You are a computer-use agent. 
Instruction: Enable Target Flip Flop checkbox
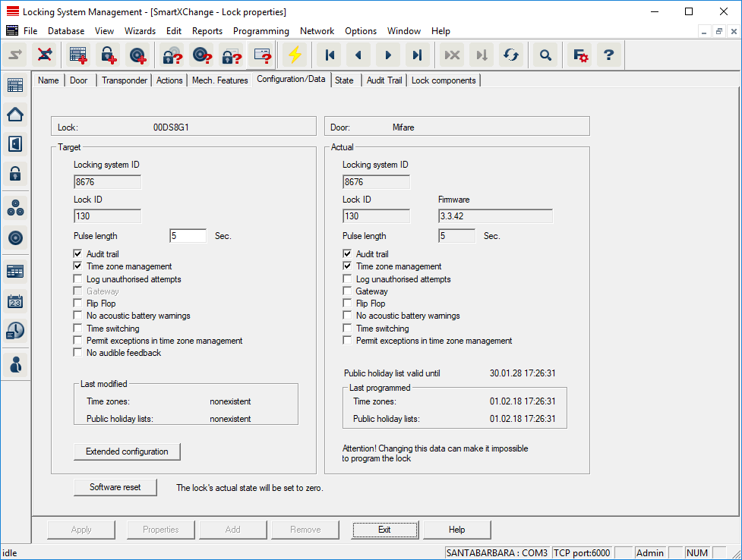click(77, 304)
